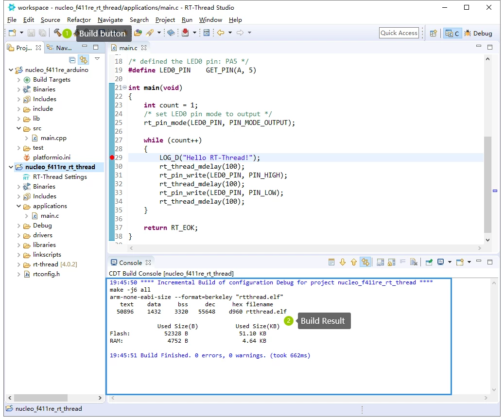This screenshot has height=420, width=504.
Task: Toggle Pin Console icon
Action: pyautogui.click(x=429, y=262)
